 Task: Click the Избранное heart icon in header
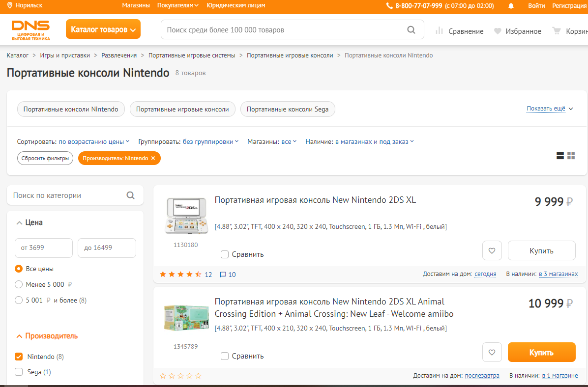click(498, 31)
